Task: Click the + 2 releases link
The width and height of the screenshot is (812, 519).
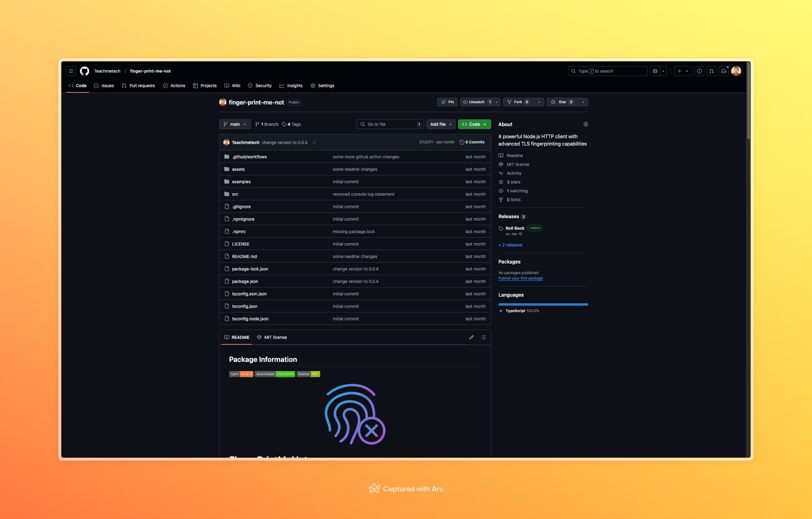Action: tap(510, 245)
